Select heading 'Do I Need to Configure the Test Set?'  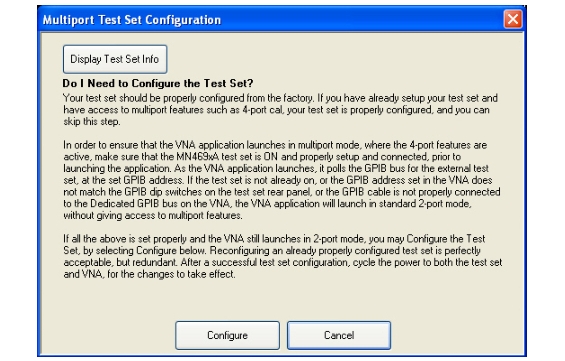(x=158, y=83)
